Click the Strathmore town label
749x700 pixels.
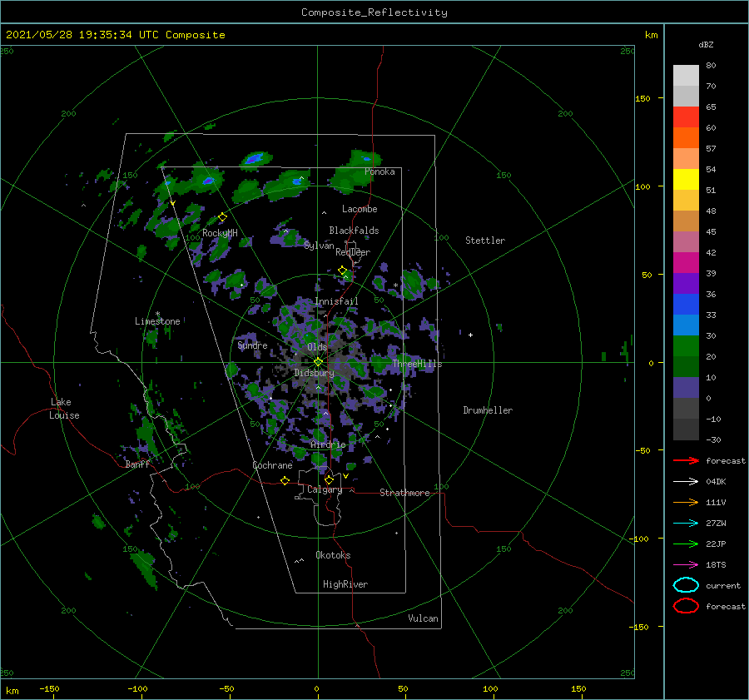(404, 493)
